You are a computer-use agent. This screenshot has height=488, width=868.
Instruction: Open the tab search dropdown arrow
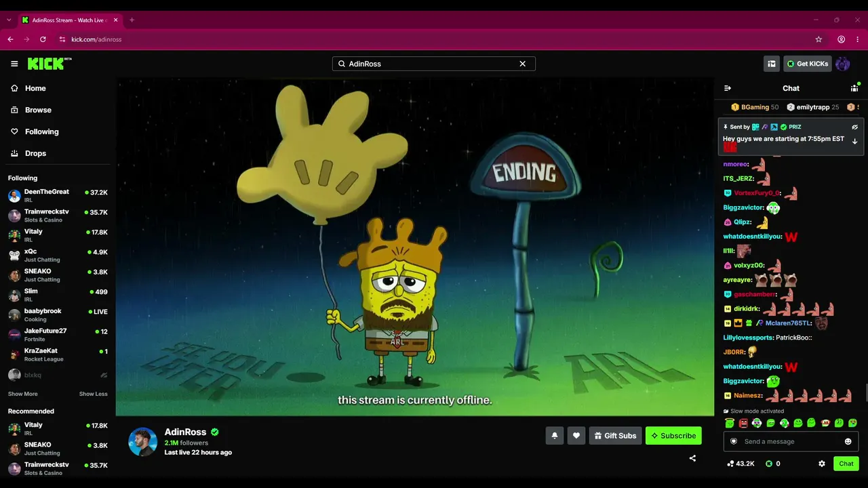coord(9,20)
